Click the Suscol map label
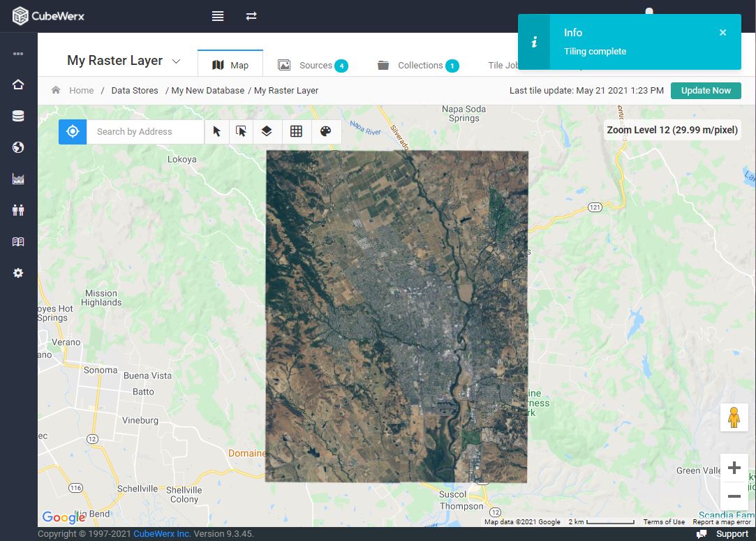The width and height of the screenshot is (756, 541). (452, 494)
